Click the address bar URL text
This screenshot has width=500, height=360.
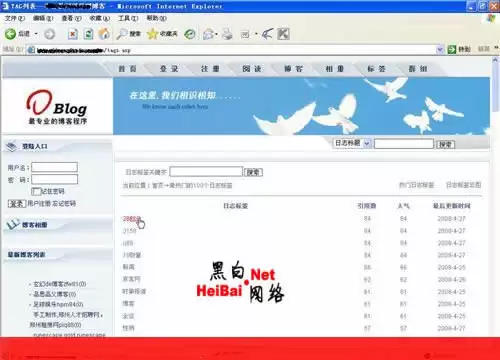(83, 50)
